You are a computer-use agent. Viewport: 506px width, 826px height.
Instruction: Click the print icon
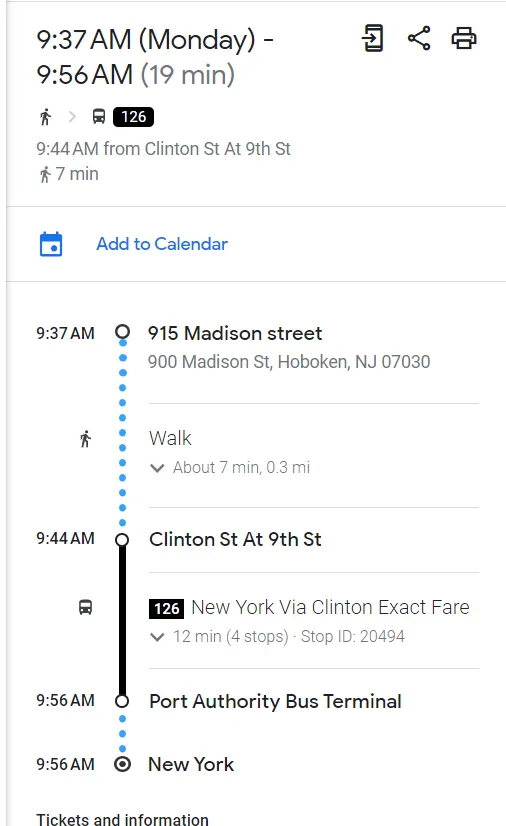(x=464, y=38)
